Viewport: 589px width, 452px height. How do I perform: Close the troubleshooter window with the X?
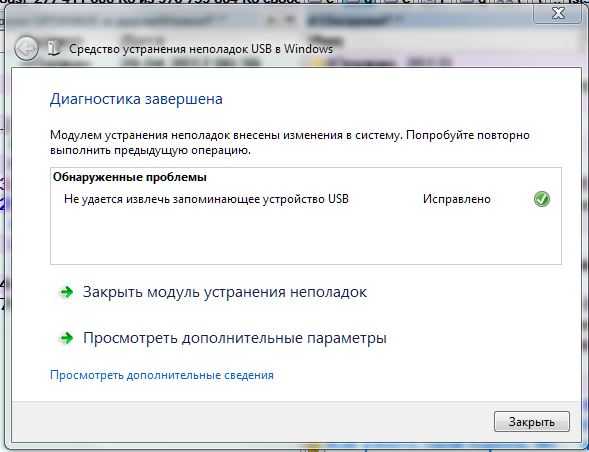tap(558, 14)
